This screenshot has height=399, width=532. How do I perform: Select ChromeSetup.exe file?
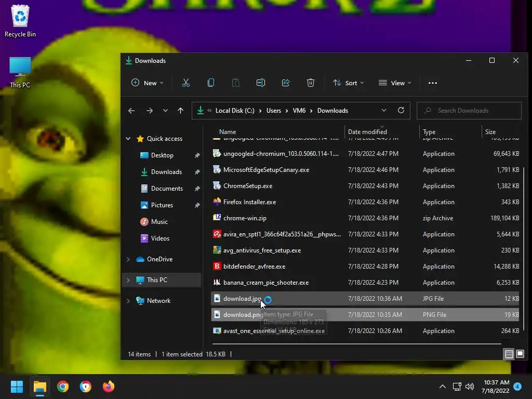coord(366,186)
